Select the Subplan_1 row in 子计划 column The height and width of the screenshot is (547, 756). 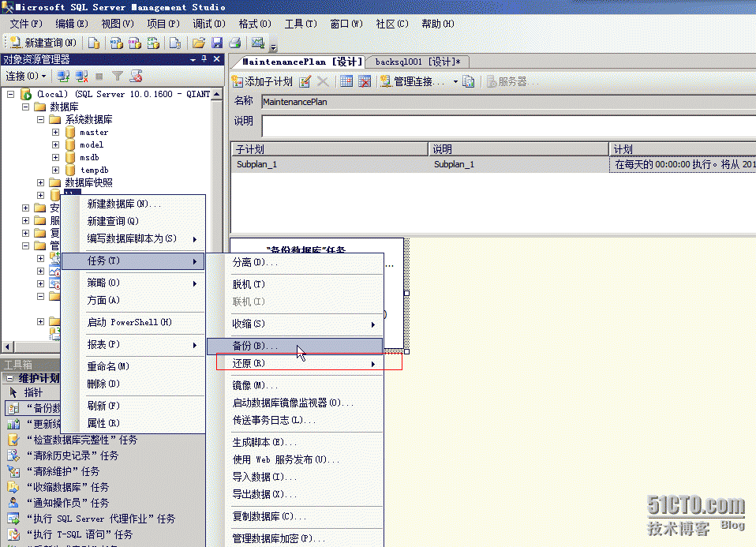[257, 164]
